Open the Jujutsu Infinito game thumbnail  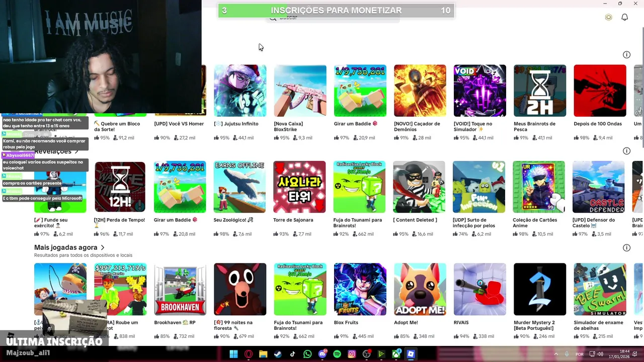240,90
